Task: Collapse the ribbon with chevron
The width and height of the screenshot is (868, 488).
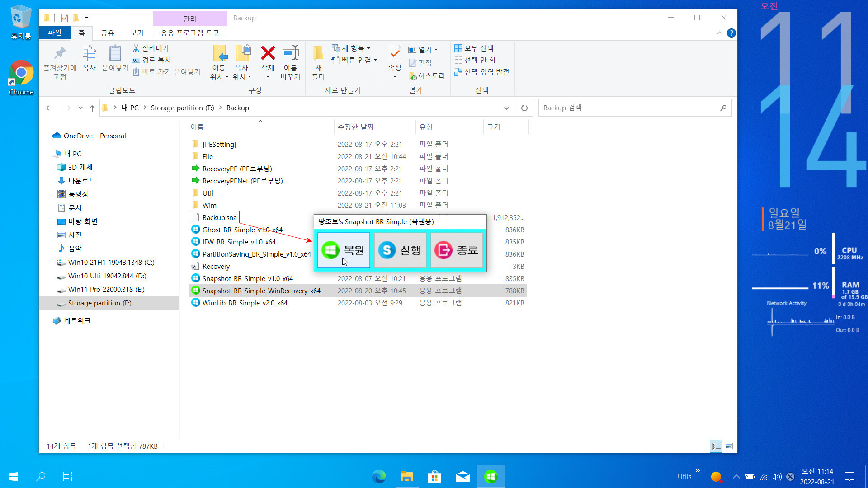Action: point(719,33)
